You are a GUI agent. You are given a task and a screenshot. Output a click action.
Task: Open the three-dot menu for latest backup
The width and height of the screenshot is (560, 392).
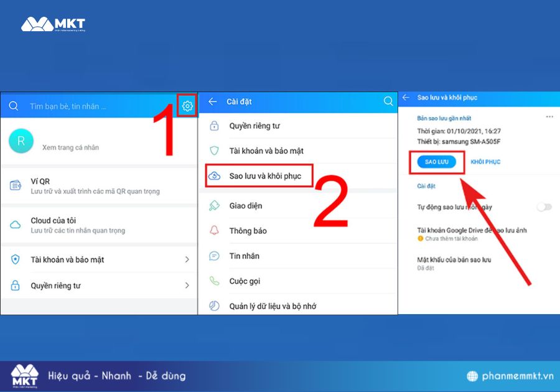(549, 117)
